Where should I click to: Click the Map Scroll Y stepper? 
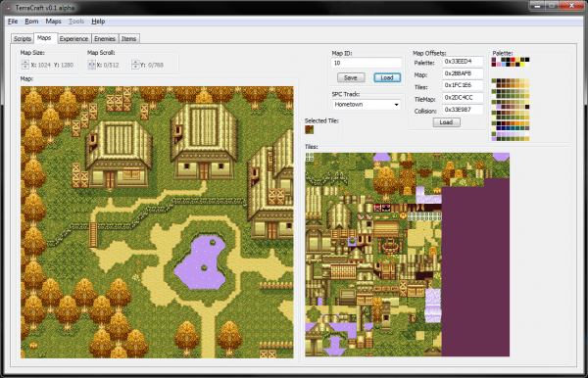tap(135, 65)
